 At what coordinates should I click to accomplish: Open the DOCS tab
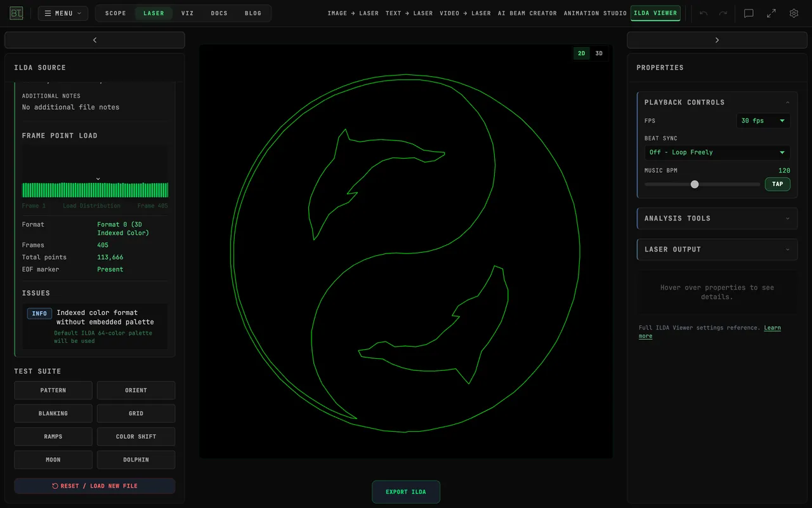219,13
